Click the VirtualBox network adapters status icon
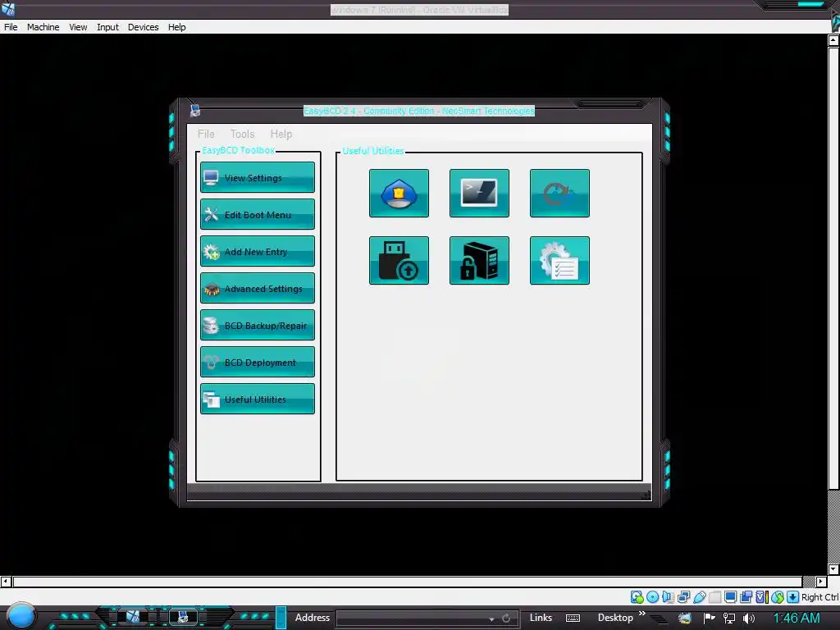This screenshot has height=630, width=840. pyautogui.click(x=683, y=597)
